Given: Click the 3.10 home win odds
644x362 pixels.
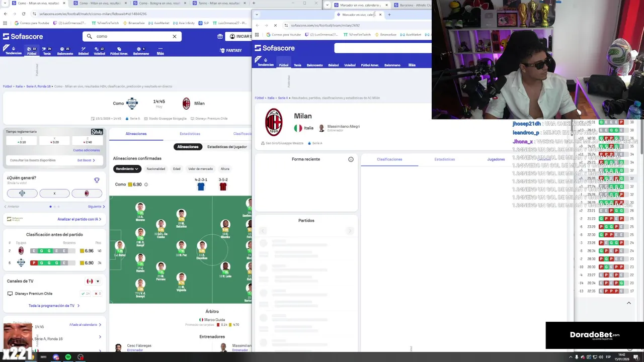Looking at the screenshot, I should (22, 141).
